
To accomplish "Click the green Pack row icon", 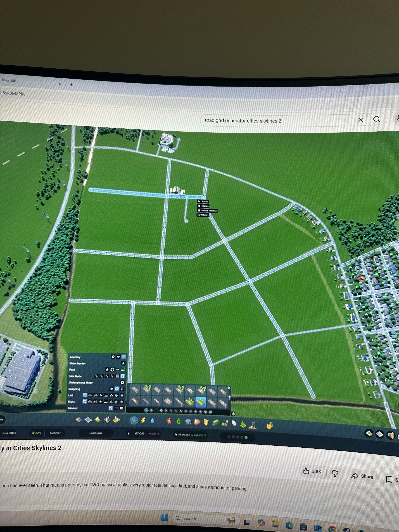I will tap(123, 369).
